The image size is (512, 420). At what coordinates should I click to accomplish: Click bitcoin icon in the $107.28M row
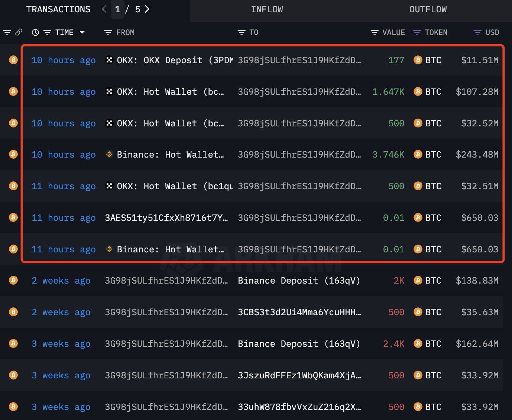[x=13, y=91]
